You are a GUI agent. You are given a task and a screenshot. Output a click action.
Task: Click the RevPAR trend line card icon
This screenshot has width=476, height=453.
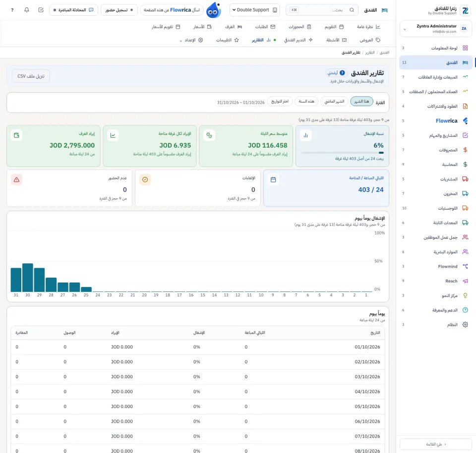(113, 135)
